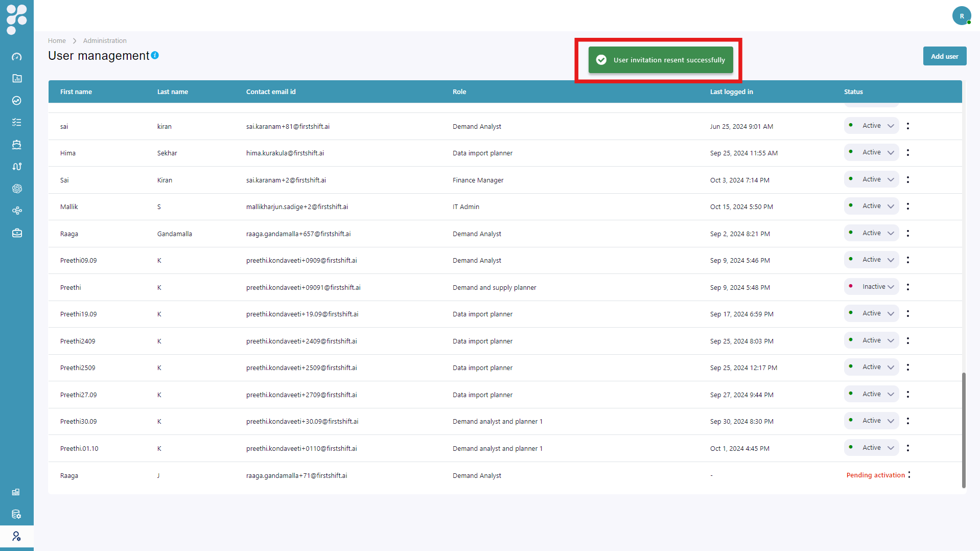Screen dimensions: 980x551
Task: Open the three-dot menu for the Pending activation row
Action: tap(909, 475)
